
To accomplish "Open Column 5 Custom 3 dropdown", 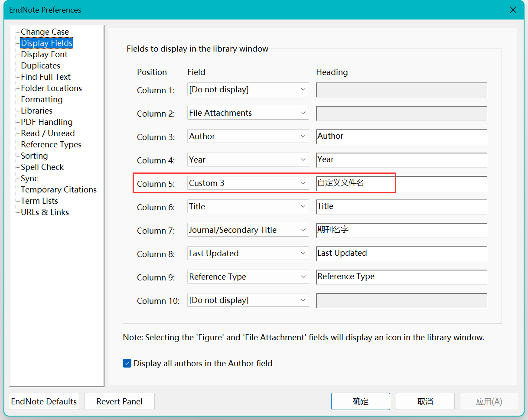I will (x=248, y=183).
